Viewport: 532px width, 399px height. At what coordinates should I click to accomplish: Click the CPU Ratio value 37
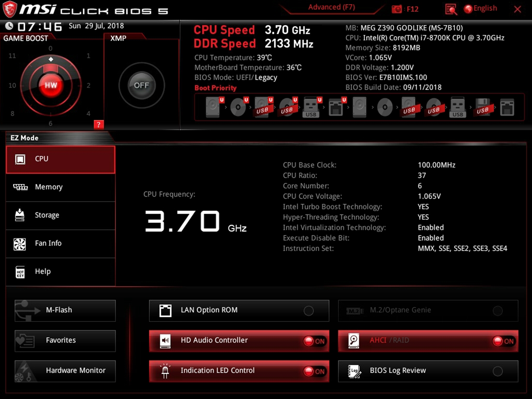pos(422,175)
